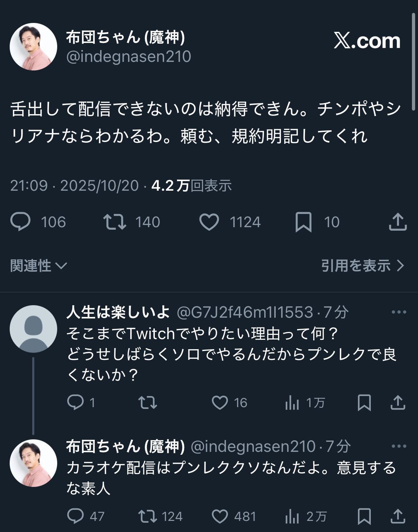Screen dimensions: 418x532
Task: Open 引用を表示 to view quotes
Action: (x=362, y=266)
